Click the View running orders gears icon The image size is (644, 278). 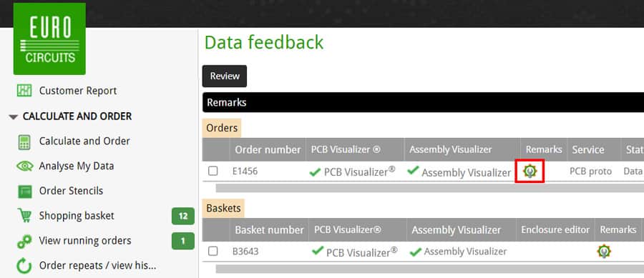pyautogui.click(x=24, y=241)
